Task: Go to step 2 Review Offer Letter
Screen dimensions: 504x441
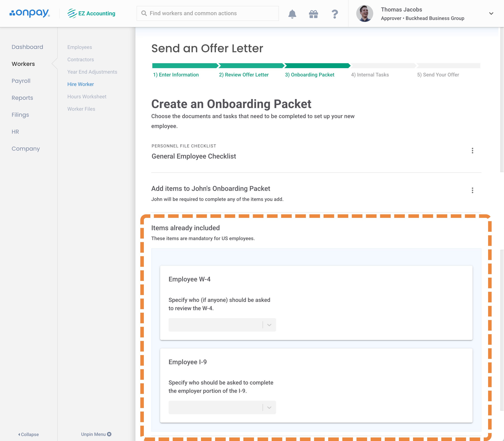Action: [244, 75]
